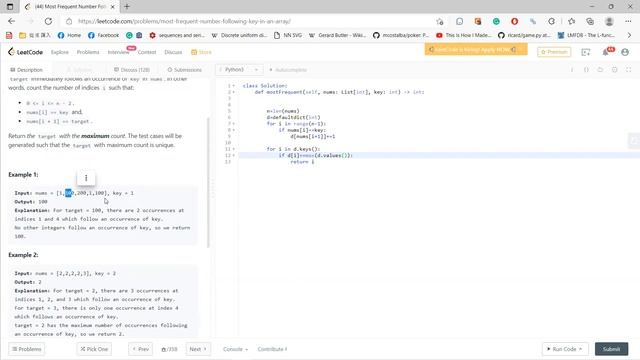Image resolution: width=640 pixels, height=360 pixels.
Task: Open the browser Favorites star icon
Action: pyautogui.click(x=571, y=21)
